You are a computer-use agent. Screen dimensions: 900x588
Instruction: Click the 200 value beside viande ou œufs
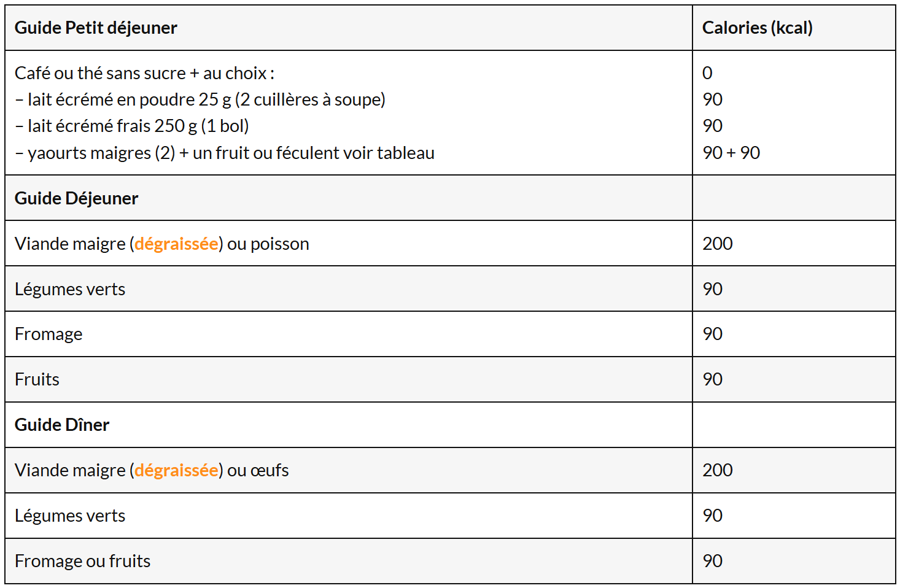tap(718, 470)
